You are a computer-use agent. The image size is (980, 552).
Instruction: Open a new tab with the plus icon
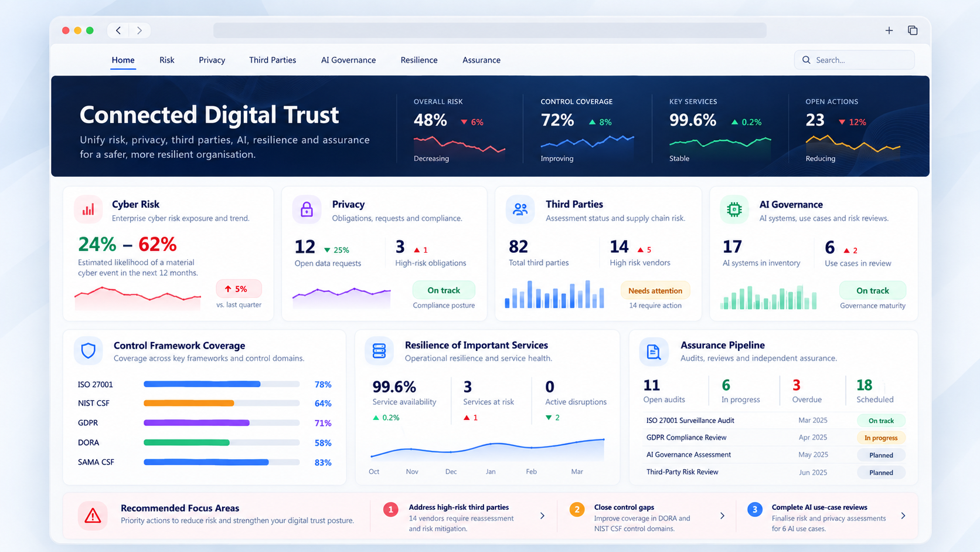[889, 31]
